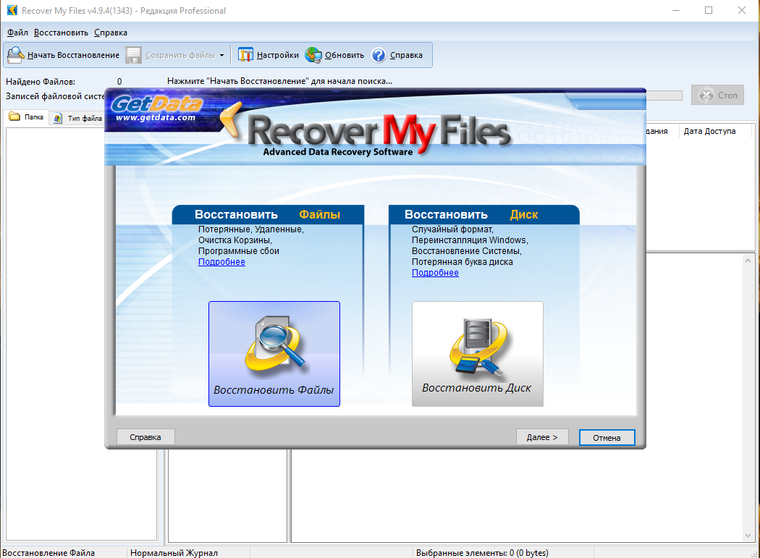Image resolution: width=760 pixels, height=558 pixels.
Task: Open the Сохранить файлы dropdown arrow
Action: pyautogui.click(x=222, y=55)
